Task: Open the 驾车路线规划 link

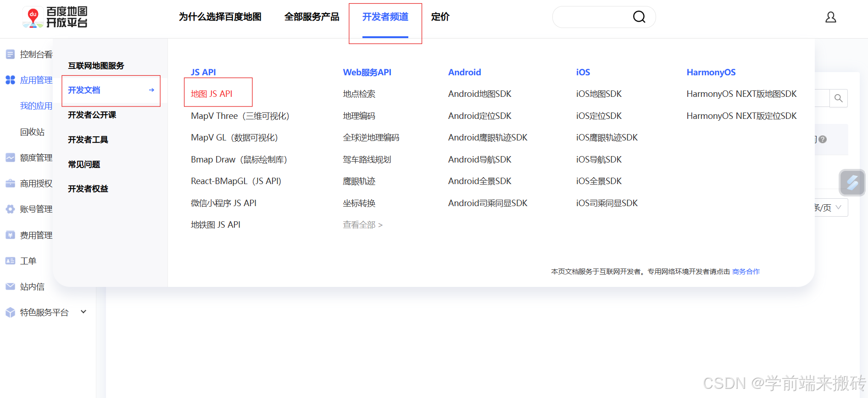Action: [x=367, y=159]
